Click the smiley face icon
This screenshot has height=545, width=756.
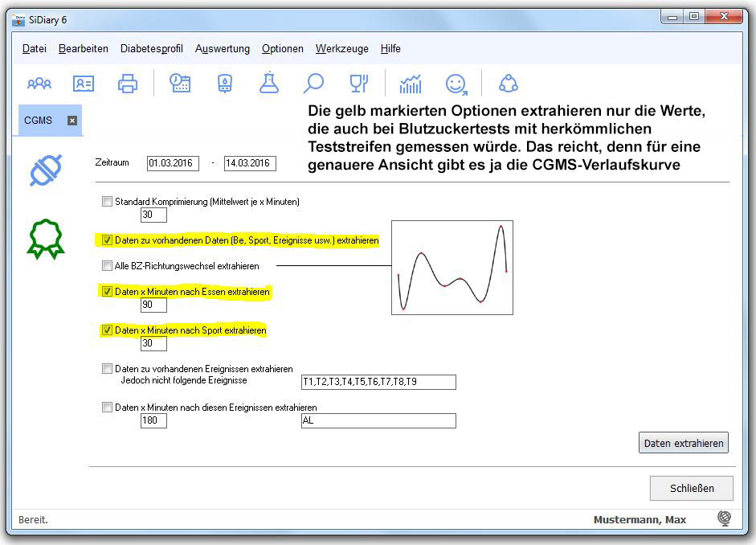pyautogui.click(x=456, y=83)
